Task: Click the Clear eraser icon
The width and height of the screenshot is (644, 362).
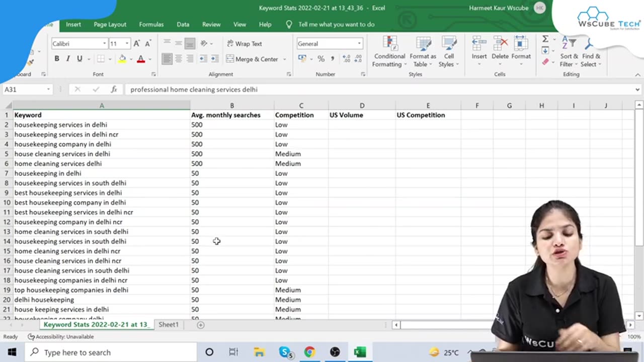Action: pos(545,62)
